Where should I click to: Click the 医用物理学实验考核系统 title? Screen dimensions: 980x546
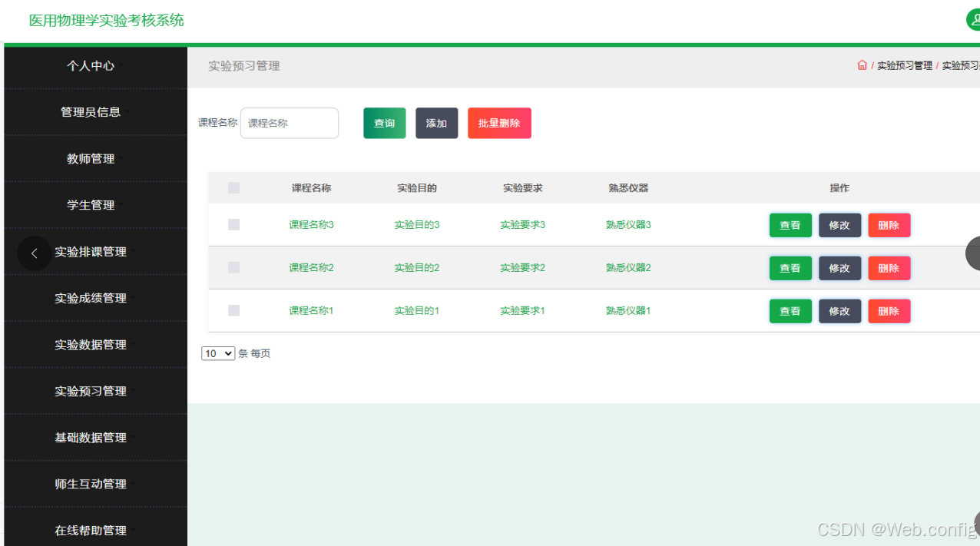coord(107,21)
